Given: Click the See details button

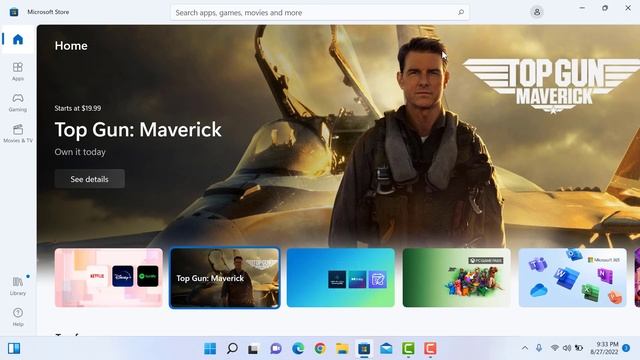Looking at the screenshot, I should (89, 179).
